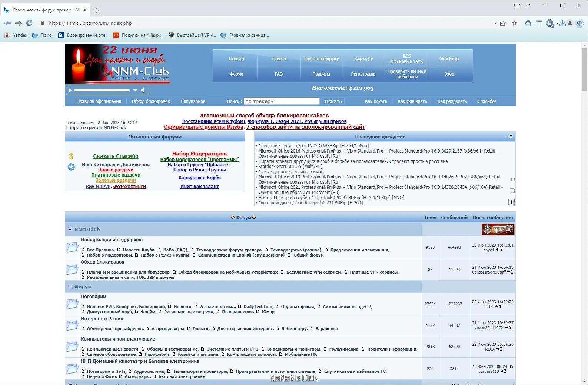Viewport: 588px width, 385px height.
Task: Reload the current page
Action: [x=29, y=23]
